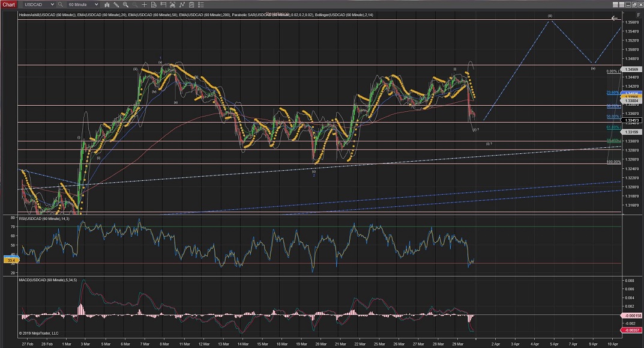Click the F button on price axis
This screenshot has height=348, width=644.
click(x=638, y=14)
